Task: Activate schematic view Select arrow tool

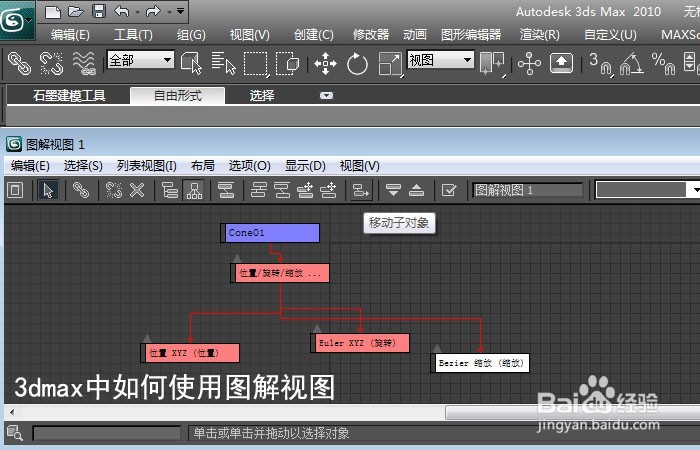Action: pos(48,191)
